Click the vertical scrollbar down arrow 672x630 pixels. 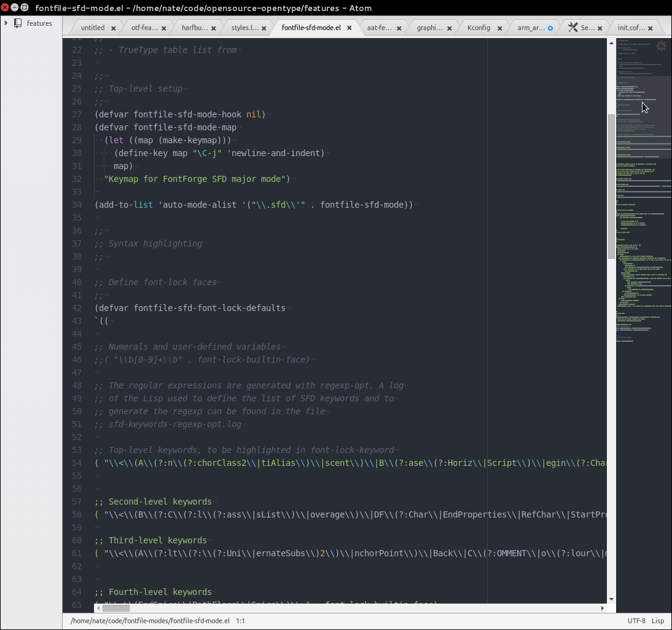611,599
